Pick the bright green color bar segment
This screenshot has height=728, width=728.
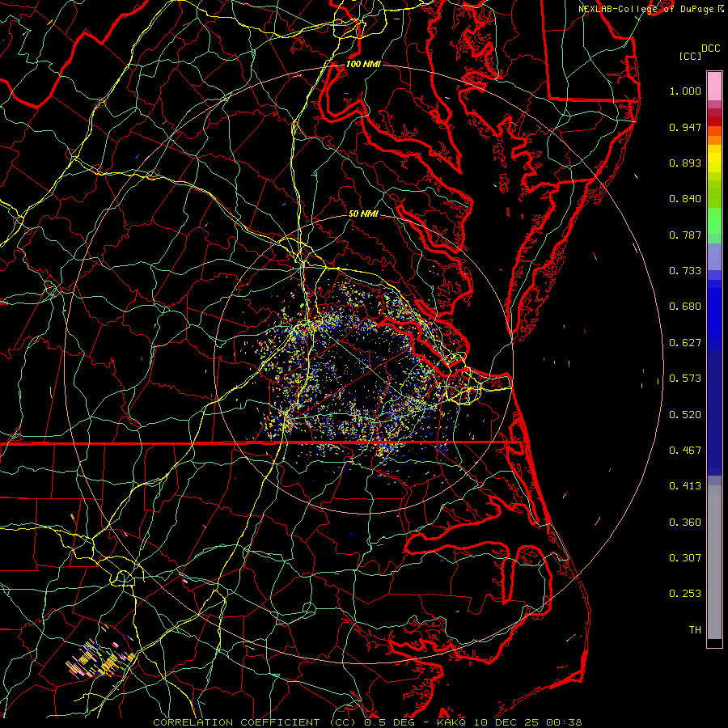tap(714, 222)
